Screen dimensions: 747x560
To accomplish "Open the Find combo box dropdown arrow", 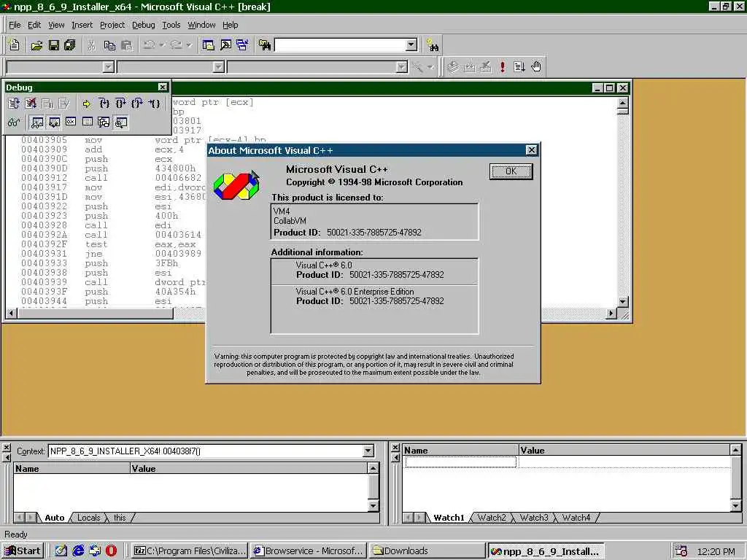I will [x=411, y=45].
